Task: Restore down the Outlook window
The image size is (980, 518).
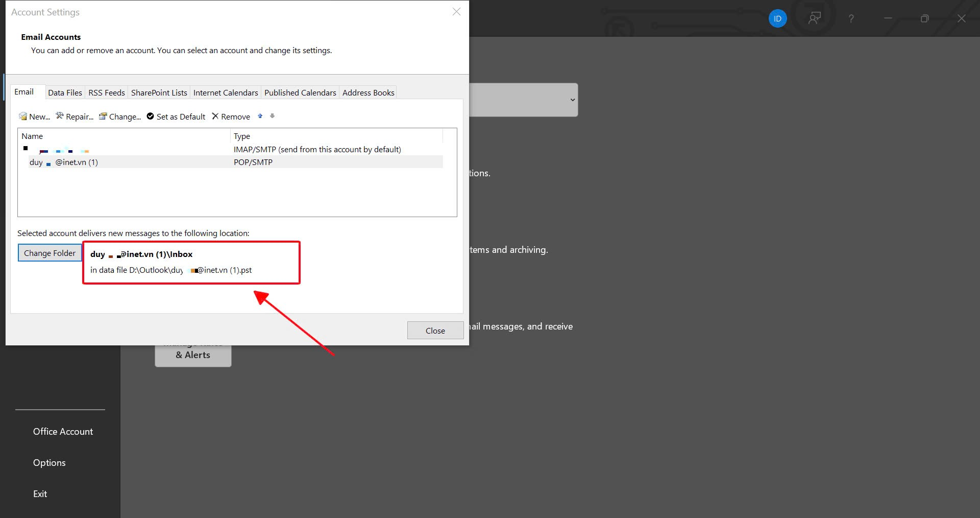Action: pyautogui.click(x=924, y=18)
